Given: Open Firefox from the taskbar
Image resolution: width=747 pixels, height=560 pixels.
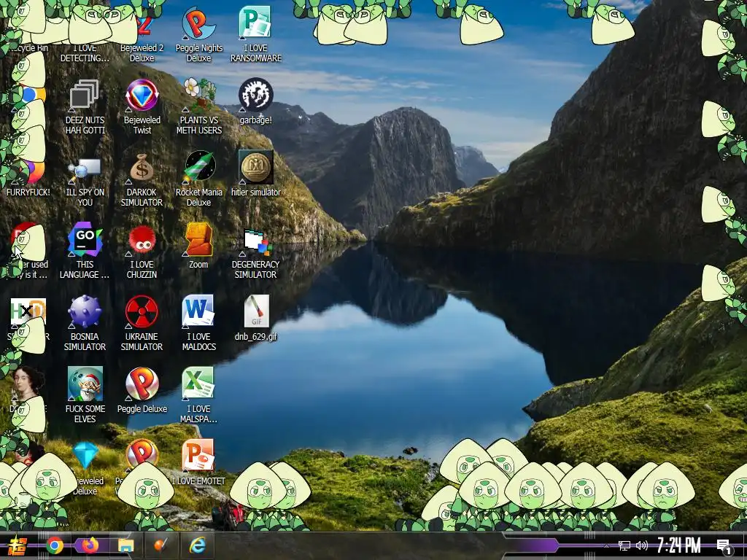Looking at the screenshot, I should pos(90,545).
